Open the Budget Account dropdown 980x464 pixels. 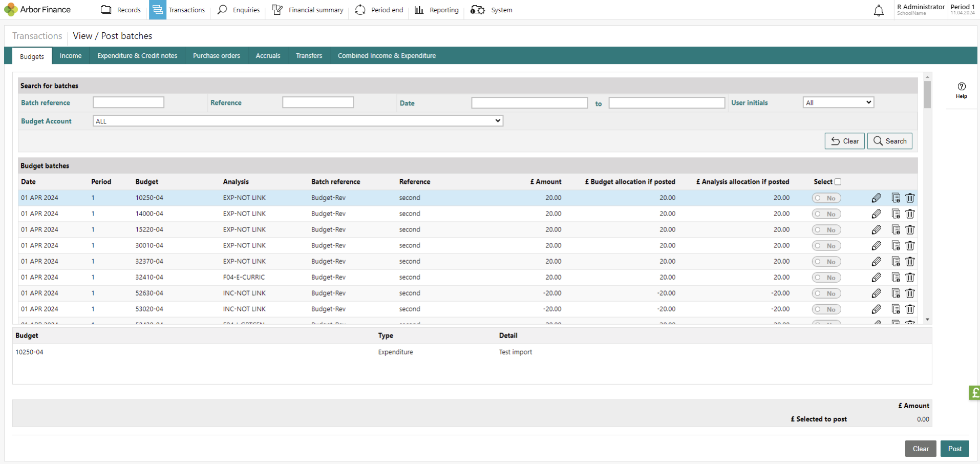[297, 121]
